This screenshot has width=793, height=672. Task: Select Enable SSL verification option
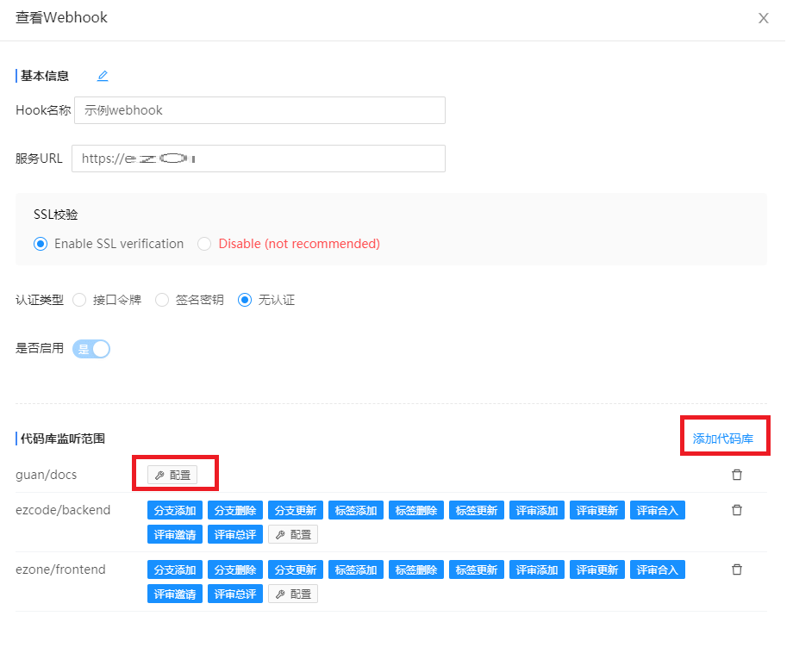[x=40, y=244]
